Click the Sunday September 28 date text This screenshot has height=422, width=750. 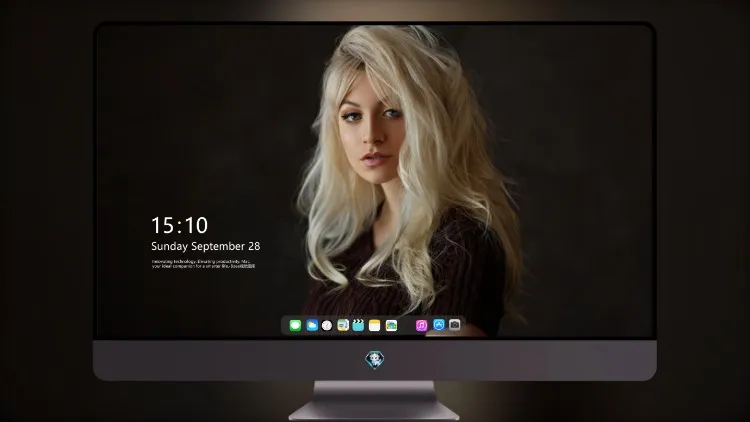click(x=206, y=246)
